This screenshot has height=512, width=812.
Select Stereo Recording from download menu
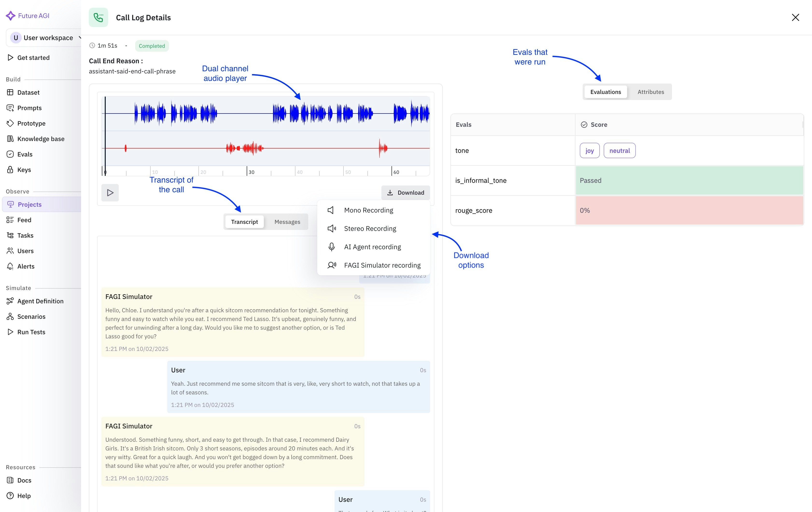pyautogui.click(x=370, y=229)
